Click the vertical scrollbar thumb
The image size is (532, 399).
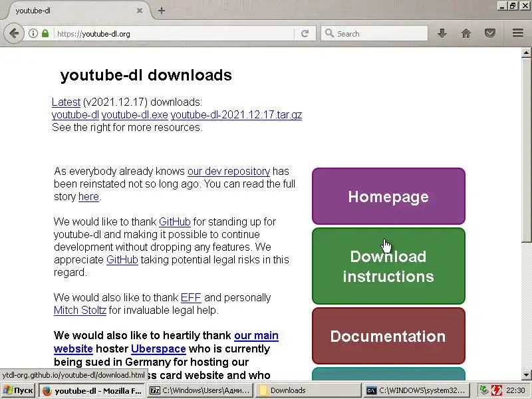526,150
